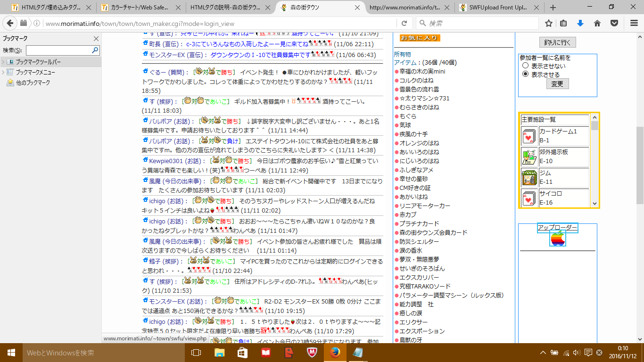The width and height of the screenshot is (644, 362).
Task: Click the サイコロ facility card icon
Action: (x=528, y=198)
